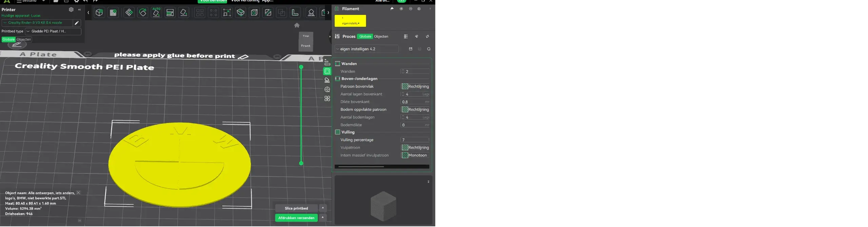The width and height of the screenshot is (868, 227).
Task: Open the Voorvertoning tab
Action: click(x=245, y=1)
